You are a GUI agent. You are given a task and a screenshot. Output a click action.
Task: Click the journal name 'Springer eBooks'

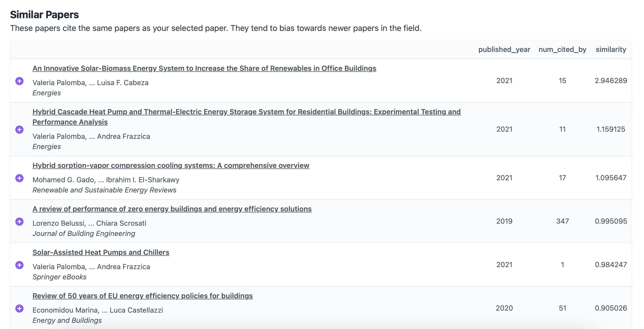coord(60,277)
